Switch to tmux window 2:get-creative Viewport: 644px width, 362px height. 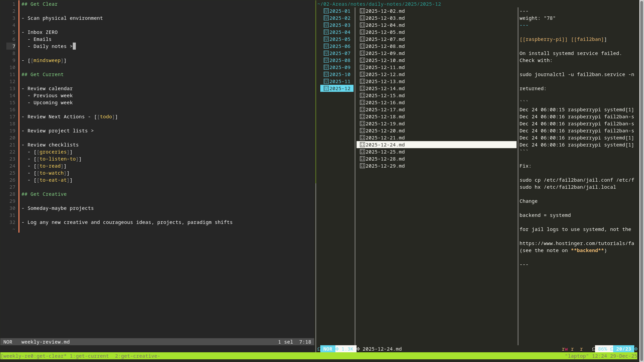(x=137, y=356)
